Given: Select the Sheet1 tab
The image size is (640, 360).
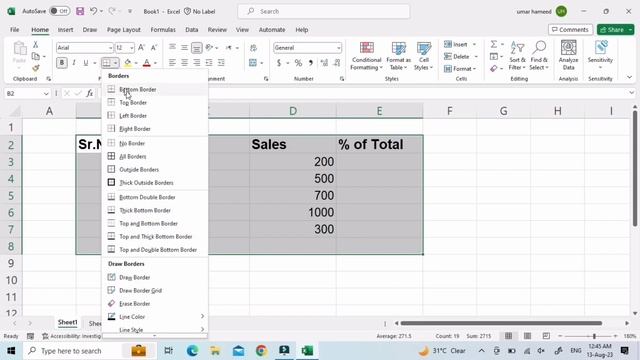Looking at the screenshot, I should point(67,323).
